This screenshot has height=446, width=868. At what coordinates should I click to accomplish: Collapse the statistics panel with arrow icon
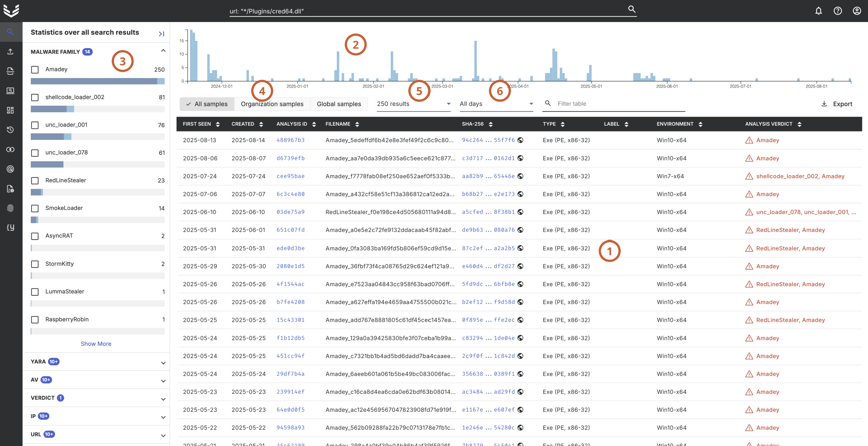(161, 34)
